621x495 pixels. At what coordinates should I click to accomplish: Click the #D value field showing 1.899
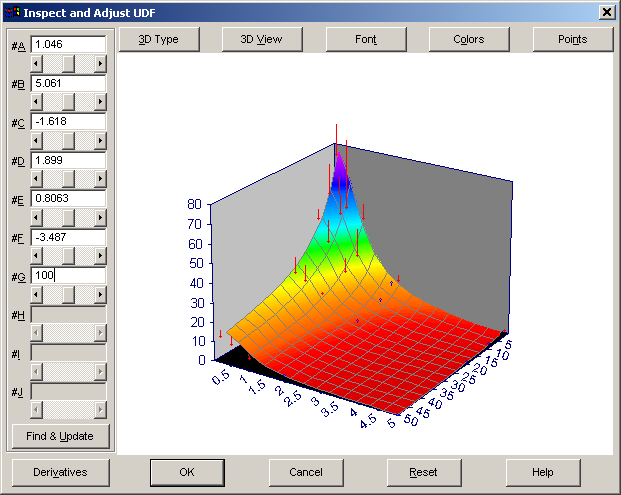68,160
